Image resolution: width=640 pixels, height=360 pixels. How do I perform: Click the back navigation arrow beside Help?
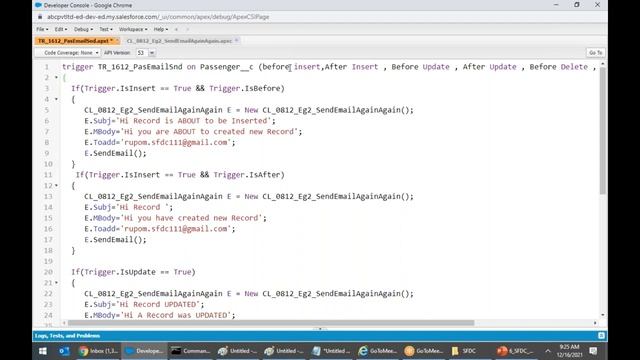[176, 29]
